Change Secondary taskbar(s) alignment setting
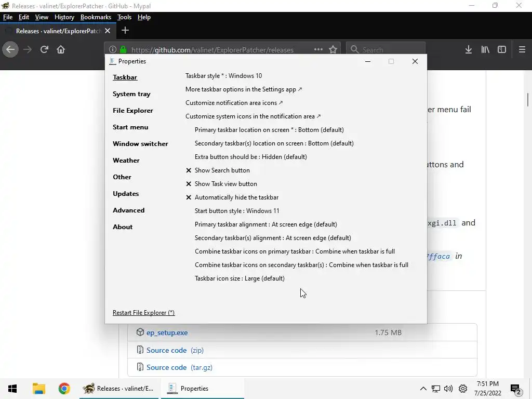The width and height of the screenshot is (532, 399). (273, 238)
